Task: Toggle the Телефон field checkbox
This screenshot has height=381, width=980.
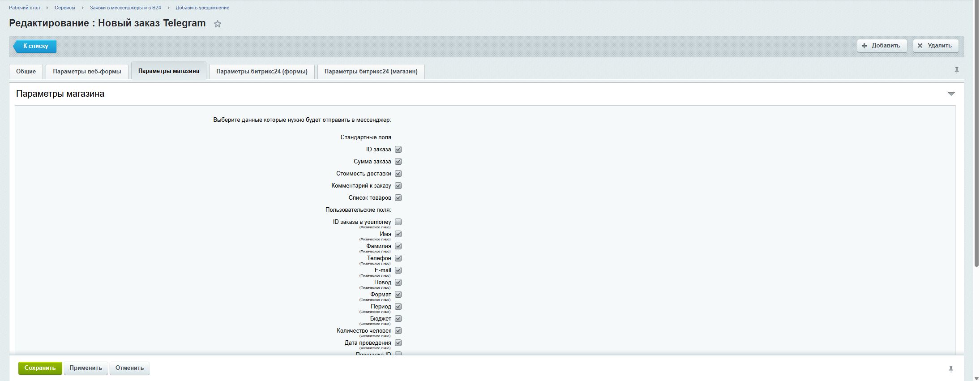Action: [x=398, y=258]
